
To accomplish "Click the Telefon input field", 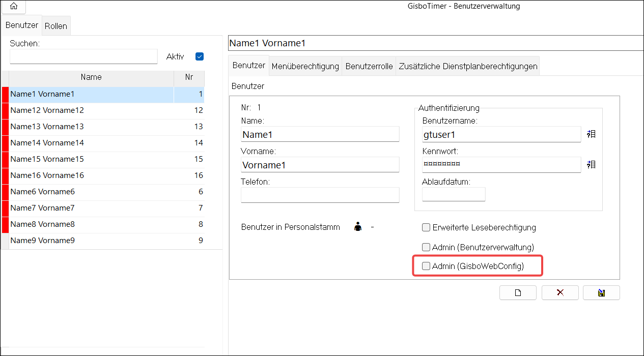I will point(320,195).
